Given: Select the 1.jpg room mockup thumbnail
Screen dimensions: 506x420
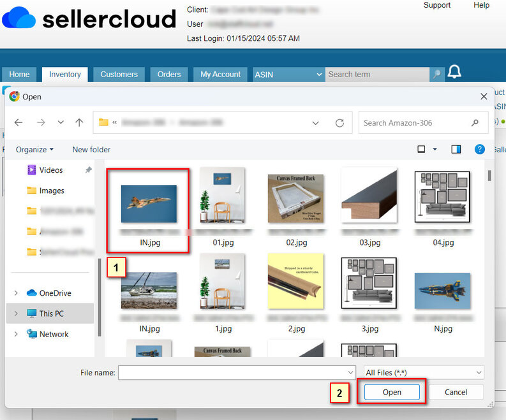Looking at the screenshot, I should [x=222, y=282].
